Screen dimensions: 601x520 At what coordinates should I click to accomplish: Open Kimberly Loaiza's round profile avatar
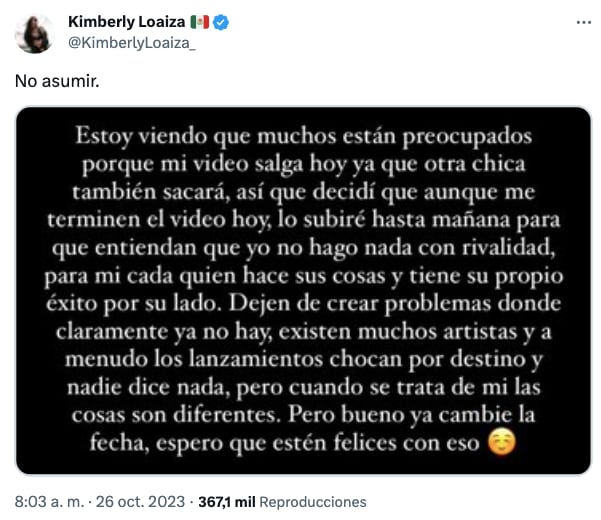point(34,34)
